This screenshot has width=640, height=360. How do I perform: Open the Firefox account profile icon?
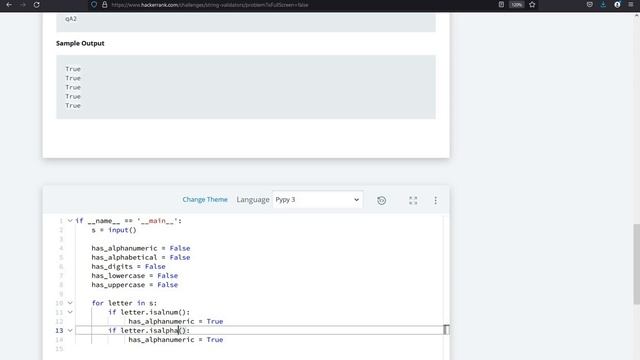point(617,4)
